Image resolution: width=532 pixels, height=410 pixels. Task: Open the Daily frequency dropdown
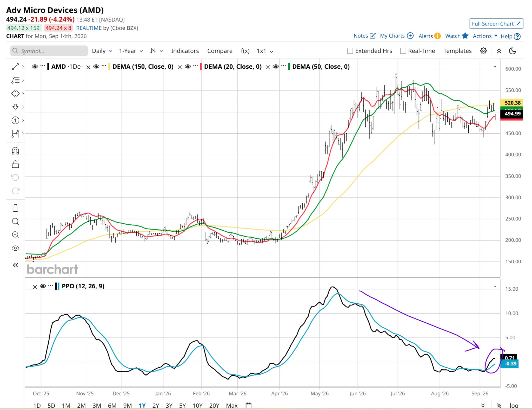click(x=102, y=51)
